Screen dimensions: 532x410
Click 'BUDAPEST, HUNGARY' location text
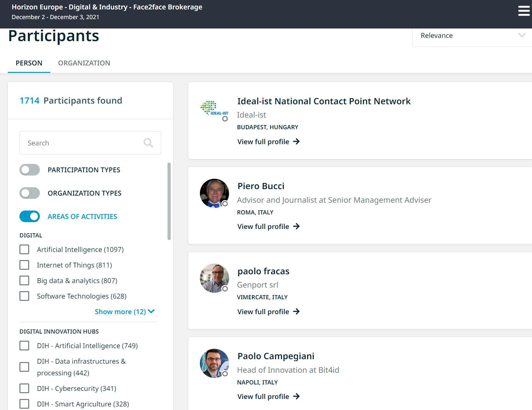pyautogui.click(x=268, y=127)
